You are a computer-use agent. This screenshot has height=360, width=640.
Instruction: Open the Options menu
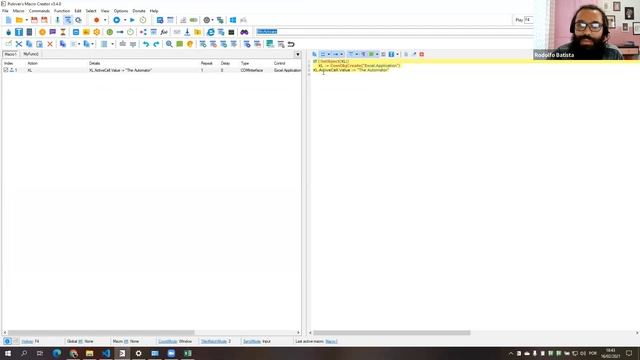click(120, 11)
